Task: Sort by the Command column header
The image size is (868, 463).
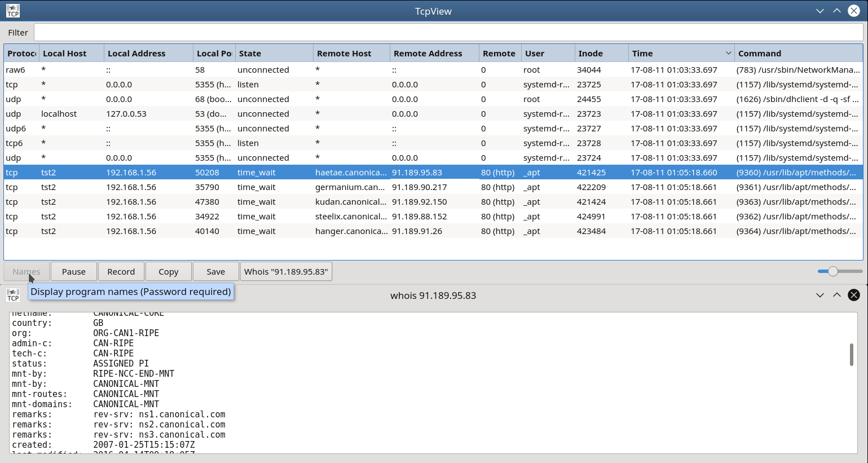Action: (x=799, y=53)
